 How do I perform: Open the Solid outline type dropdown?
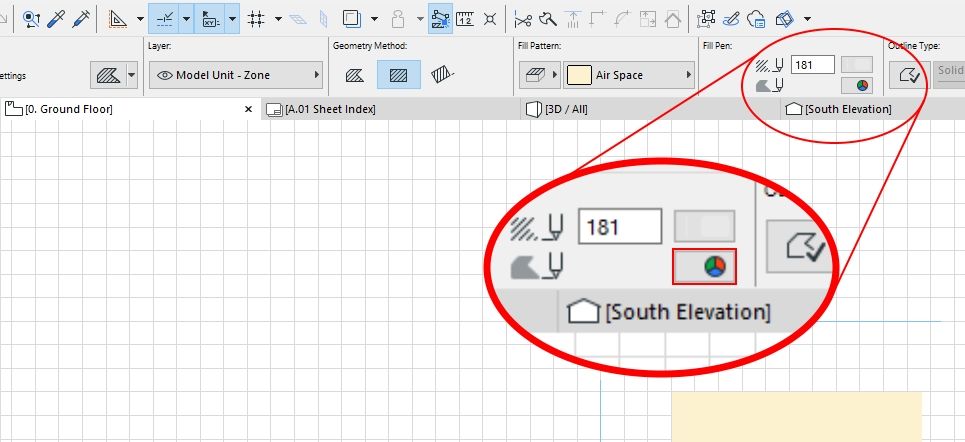pos(949,75)
